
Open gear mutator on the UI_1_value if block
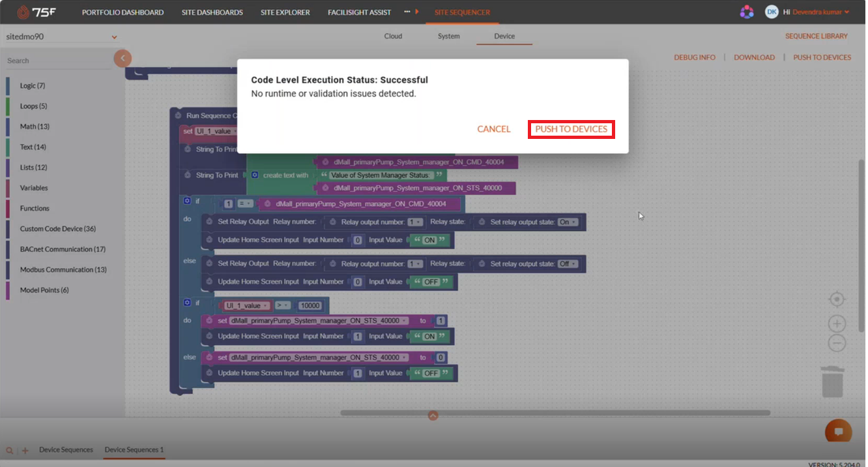coord(187,303)
